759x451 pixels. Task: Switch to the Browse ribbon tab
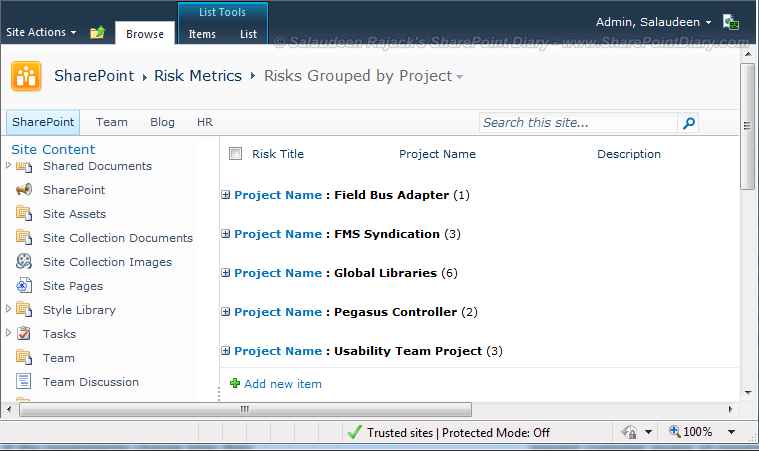pyautogui.click(x=145, y=33)
